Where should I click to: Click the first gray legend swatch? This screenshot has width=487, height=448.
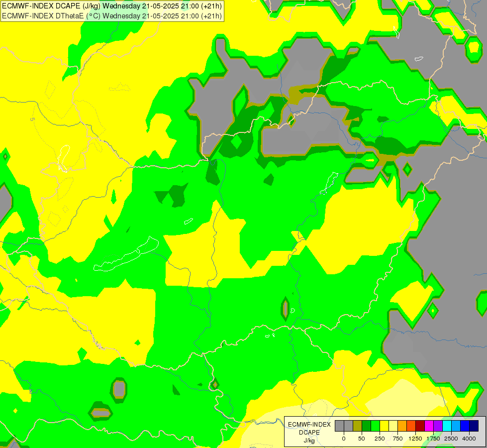coord(339,426)
